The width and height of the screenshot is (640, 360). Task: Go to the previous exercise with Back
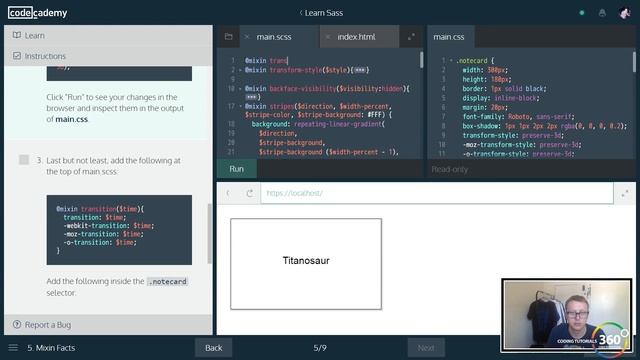tap(213, 348)
